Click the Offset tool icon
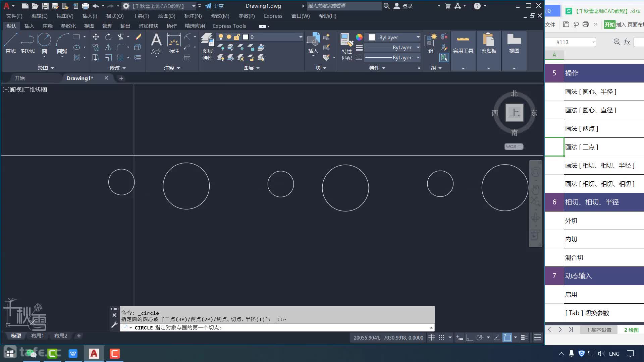Screen dimensions: 644x362 (138, 58)
